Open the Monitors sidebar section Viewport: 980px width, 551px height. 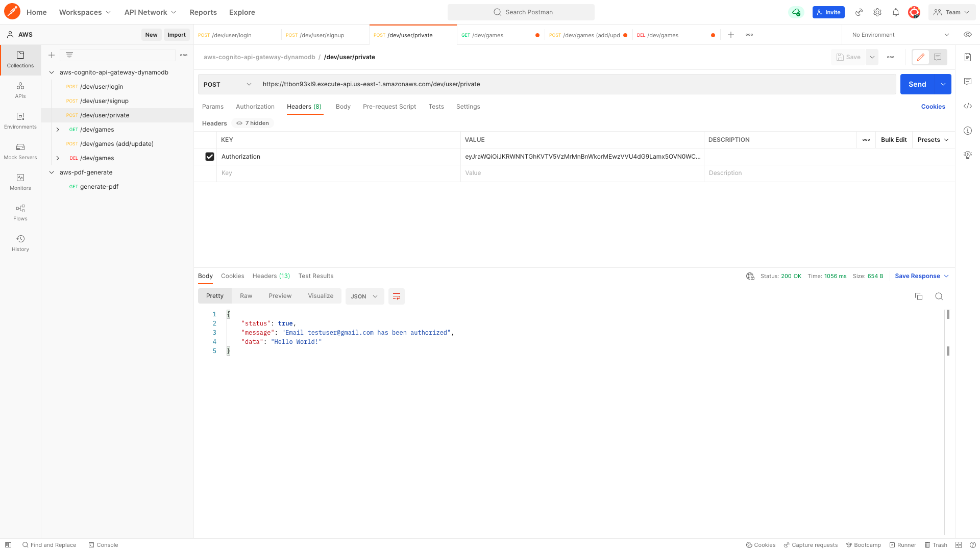[x=20, y=182]
